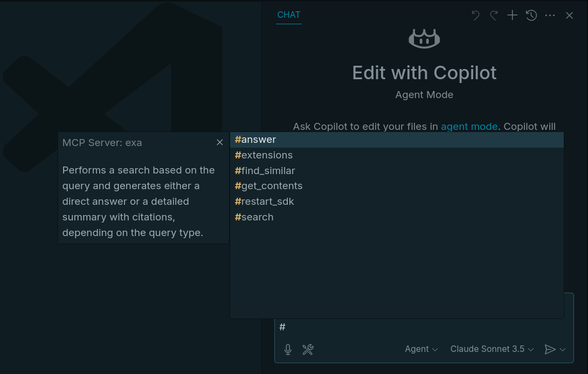This screenshot has height=374, width=588.
Task: Open the configure tools wrench icon
Action: (308, 349)
